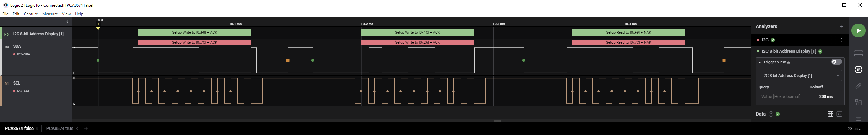The width and height of the screenshot is (868, 135).
Task: Switch to the PCA8574 true tab
Action: click(x=60, y=129)
